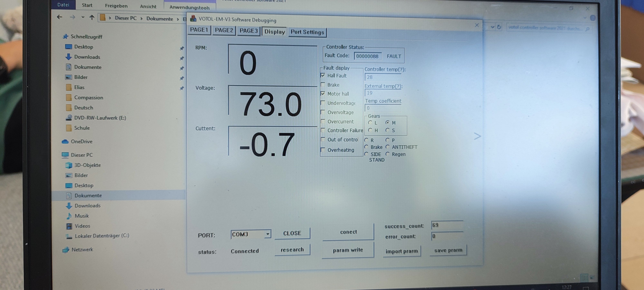
Task: Open DVD-RW-Laufwerk (E:) drive
Action: tap(100, 118)
